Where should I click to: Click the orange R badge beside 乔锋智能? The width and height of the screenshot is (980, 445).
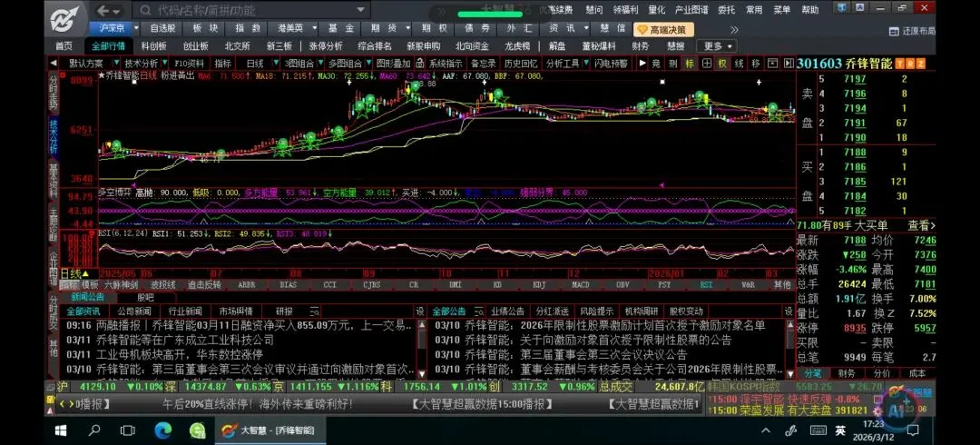[910, 64]
